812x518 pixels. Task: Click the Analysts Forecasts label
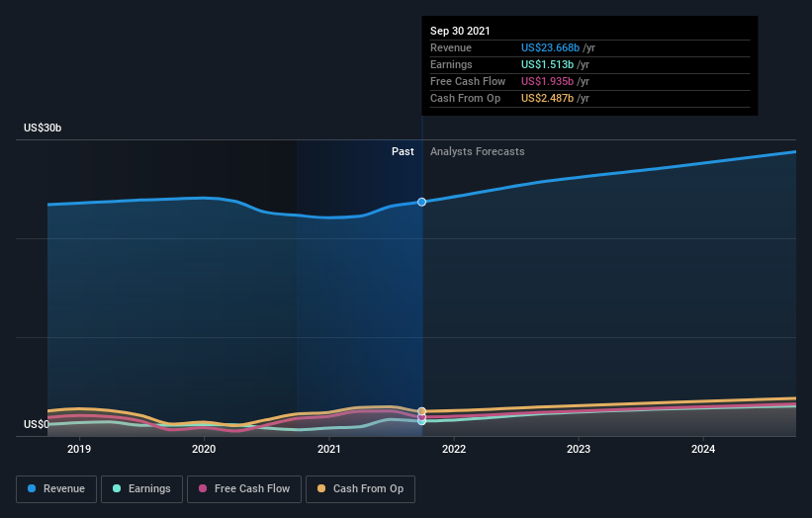pyautogui.click(x=478, y=151)
